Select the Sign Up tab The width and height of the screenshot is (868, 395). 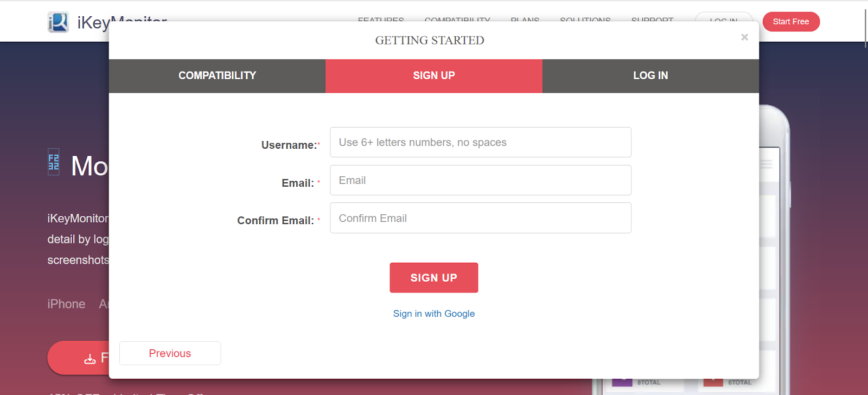point(434,76)
